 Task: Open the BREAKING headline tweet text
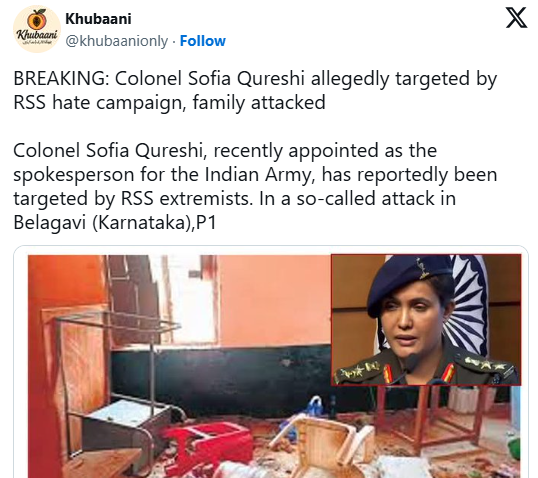pyautogui.click(x=255, y=90)
